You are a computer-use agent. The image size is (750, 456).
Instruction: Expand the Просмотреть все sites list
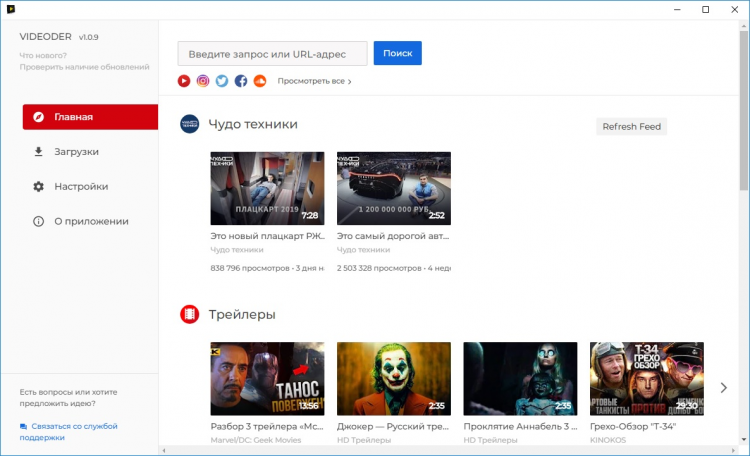pos(314,81)
